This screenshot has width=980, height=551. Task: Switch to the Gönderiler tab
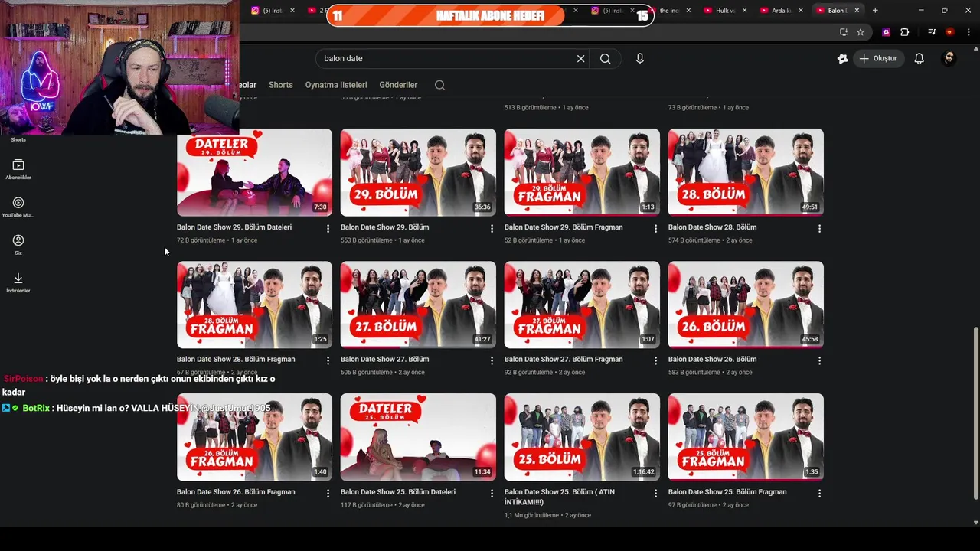coord(398,85)
